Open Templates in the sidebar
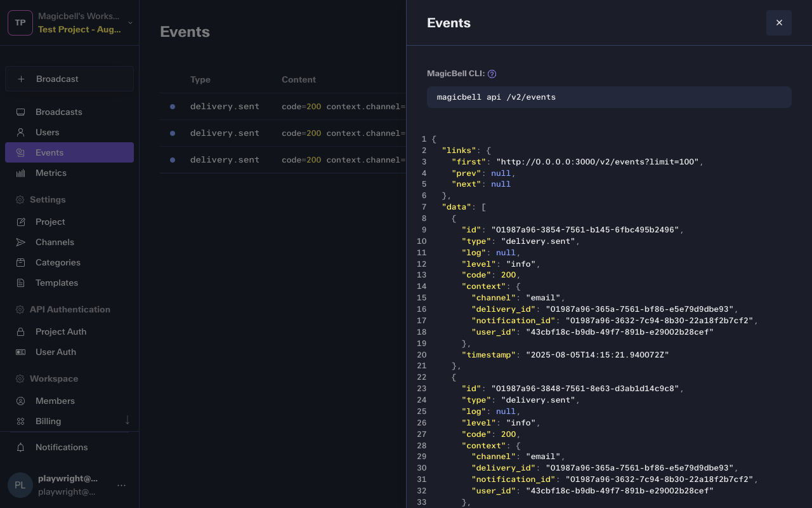812x508 pixels. [70, 283]
